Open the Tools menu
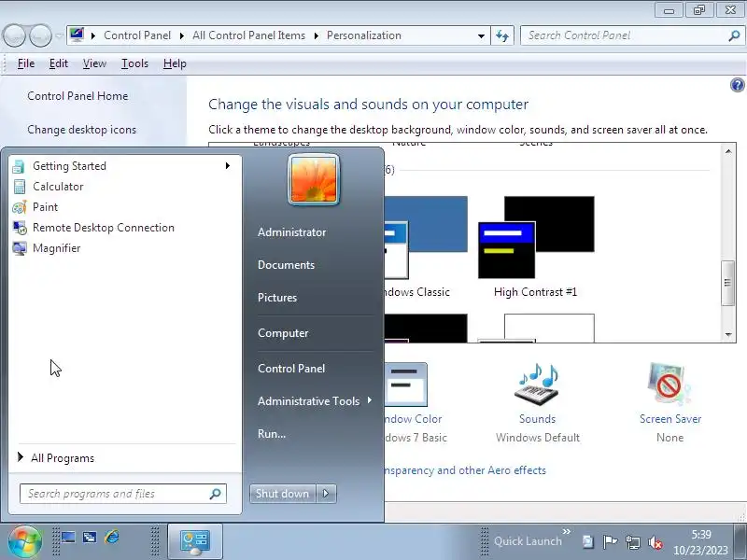The height and width of the screenshot is (560, 747). 134,63
